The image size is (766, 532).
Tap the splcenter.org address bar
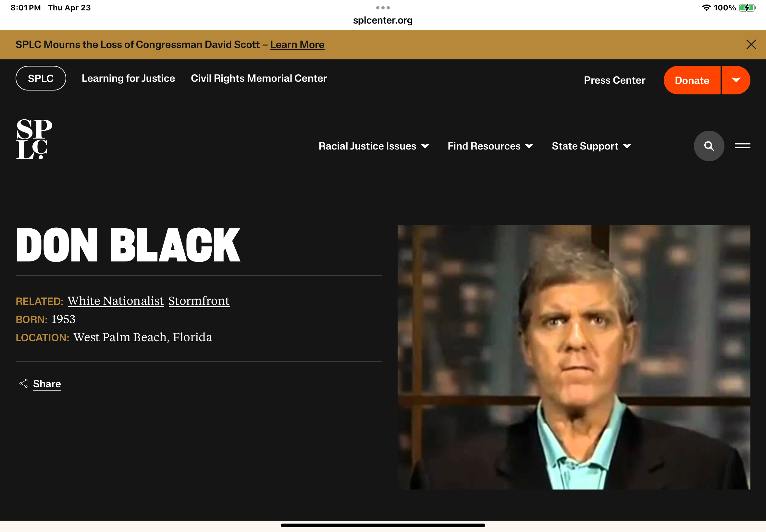click(x=382, y=20)
